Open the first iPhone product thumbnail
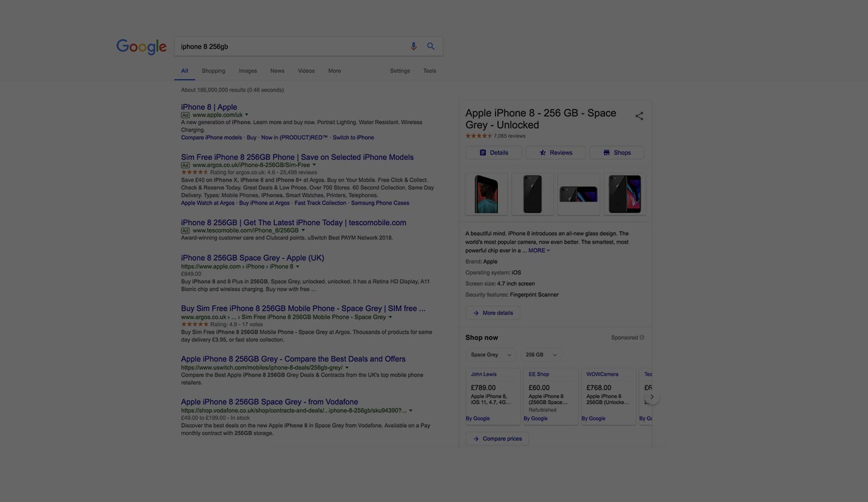868x502 pixels. (486, 194)
